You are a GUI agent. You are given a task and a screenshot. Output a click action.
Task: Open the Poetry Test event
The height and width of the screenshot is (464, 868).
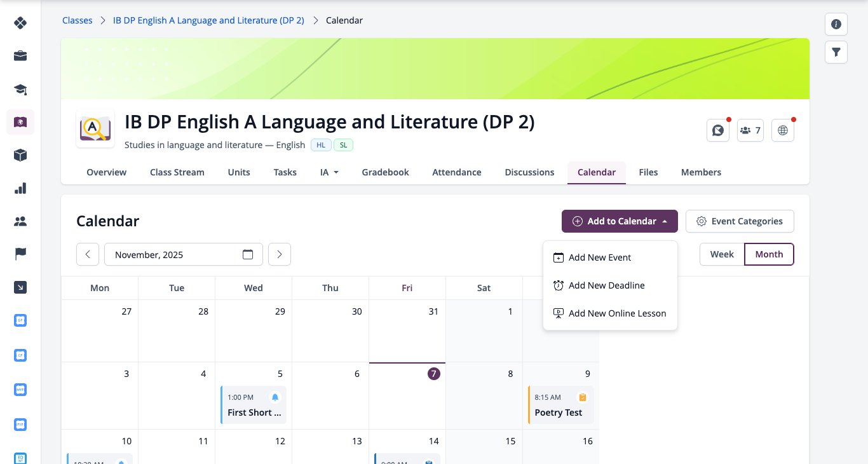(561, 405)
